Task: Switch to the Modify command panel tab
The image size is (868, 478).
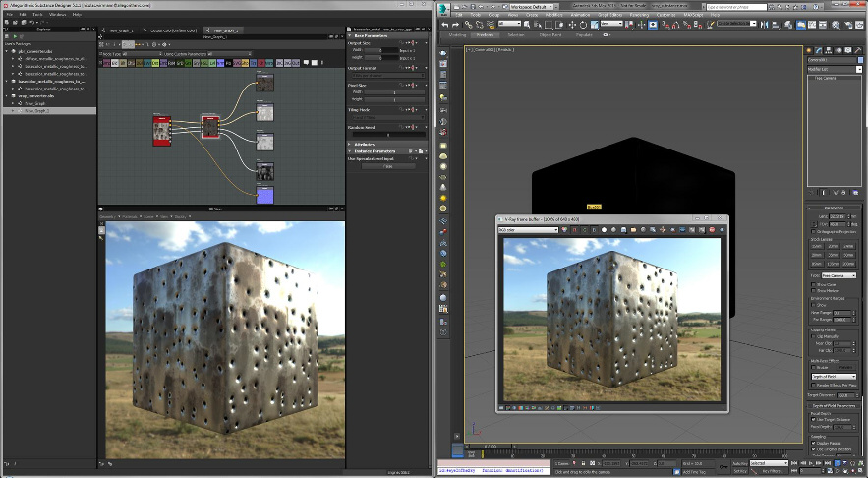Action: (x=820, y=50)
